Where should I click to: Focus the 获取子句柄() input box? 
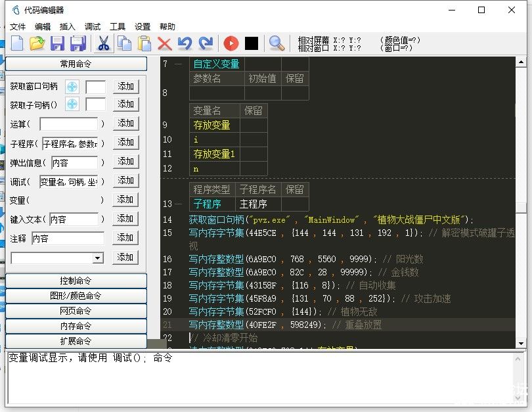pos(96,104)
